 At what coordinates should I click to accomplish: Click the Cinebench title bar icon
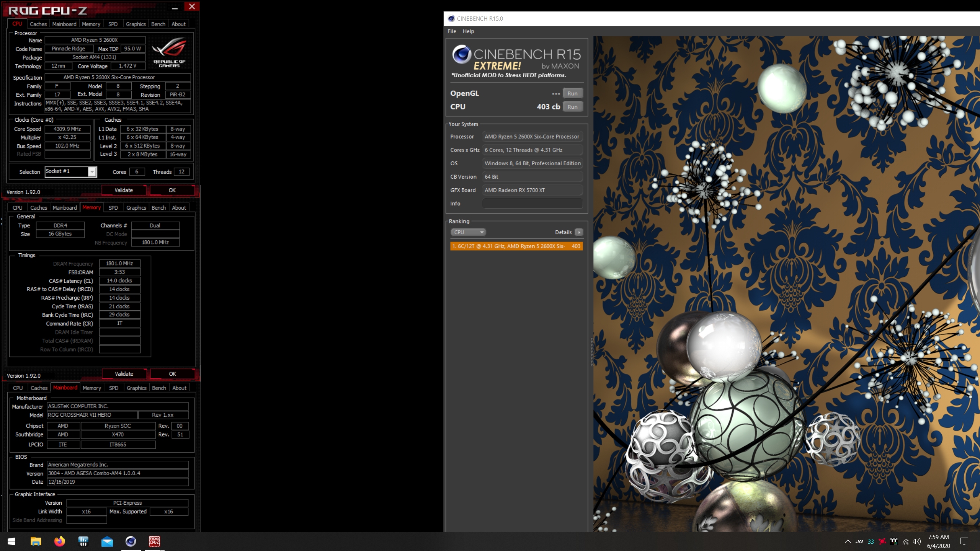click(x=451, y=18)
